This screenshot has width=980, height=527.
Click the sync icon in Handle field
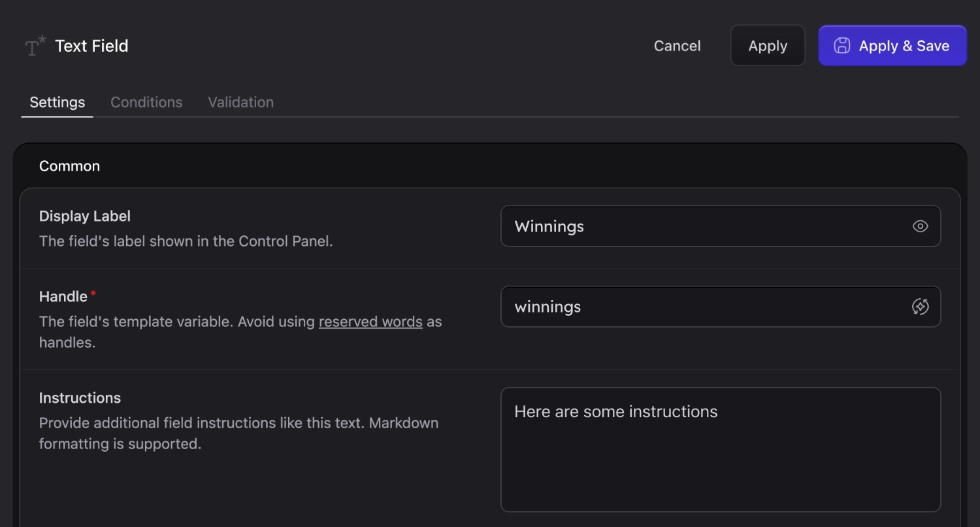tap(920, 307)
